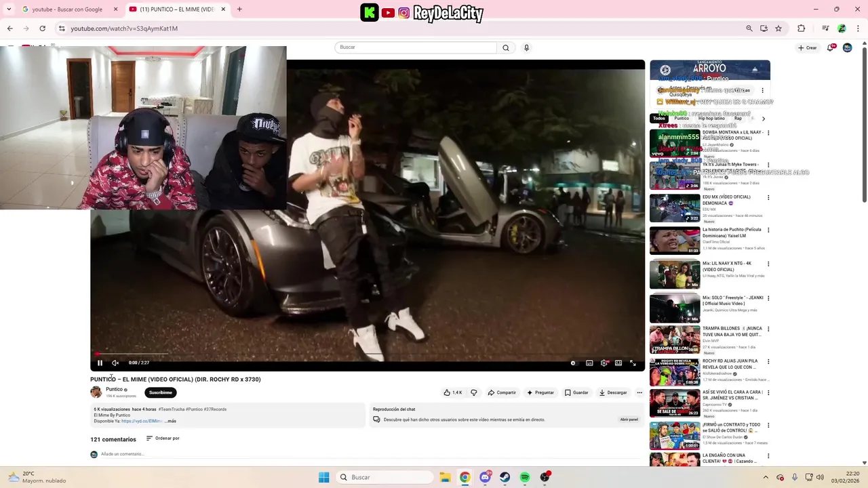Toggle subtitles in the video player

[x=589, y=363]
